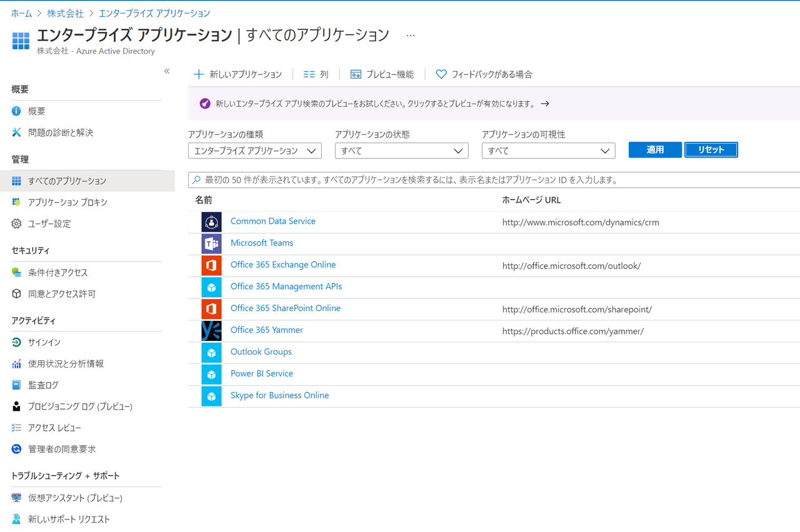This screenshot has height=532, width=800.
Task: Open the アプリケーションの種類 dropdown
Action: tap(255, 150)
